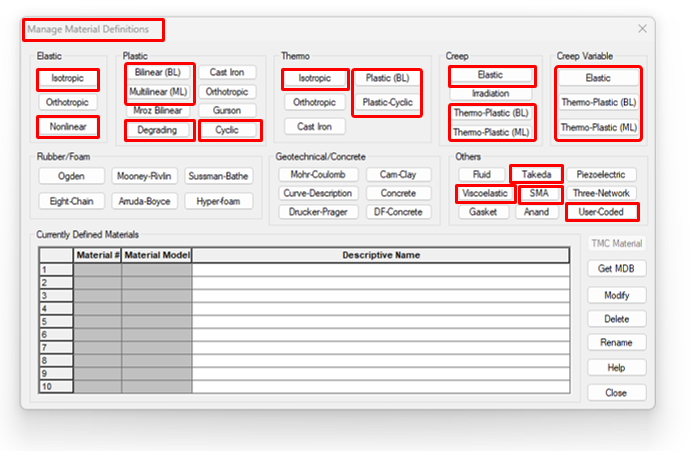
Task: Select row 10 in materials table
Action: point(56,387)
